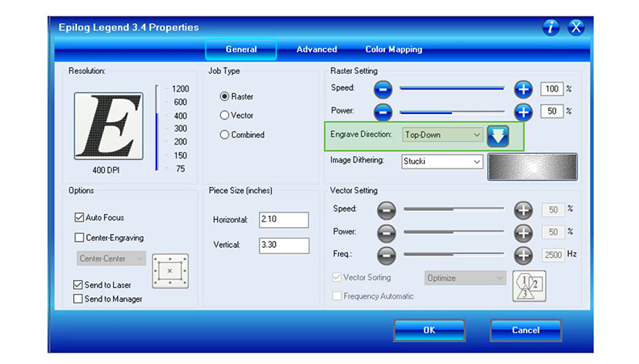Screen dimensions: 639x364
Task: Click the vector Power slider track
Action: [x=453, y=232]
